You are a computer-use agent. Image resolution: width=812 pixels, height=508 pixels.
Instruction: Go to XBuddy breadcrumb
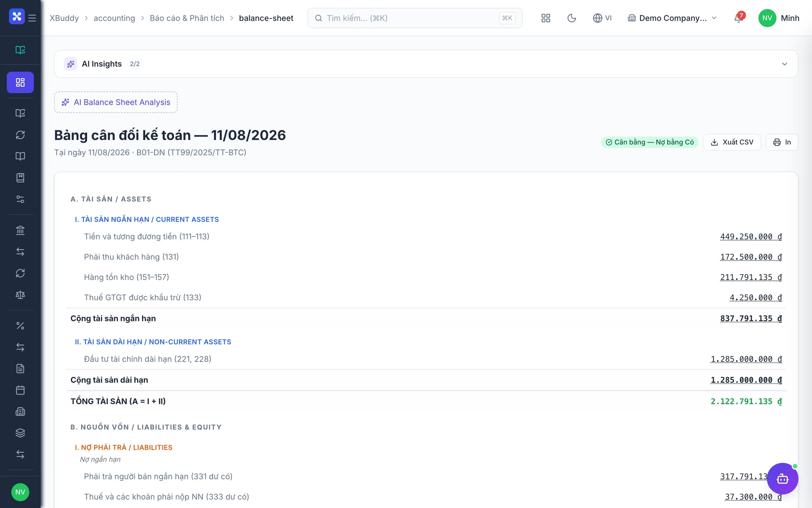point(64,18)
